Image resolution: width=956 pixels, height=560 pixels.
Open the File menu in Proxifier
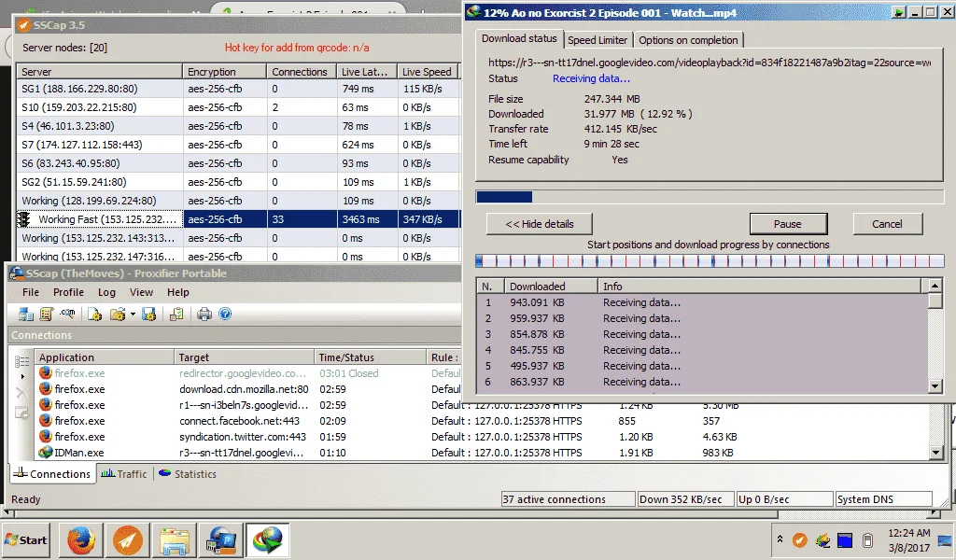(31, 292)
